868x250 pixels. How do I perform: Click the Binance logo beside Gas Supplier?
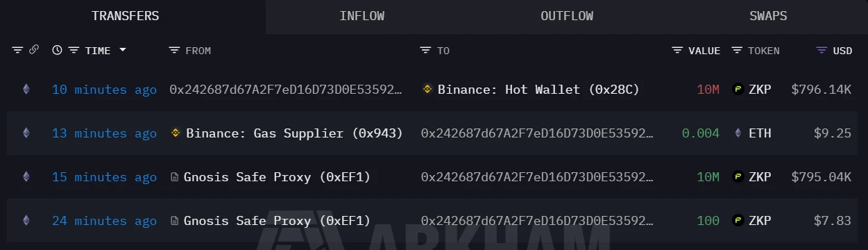[176, 133]
